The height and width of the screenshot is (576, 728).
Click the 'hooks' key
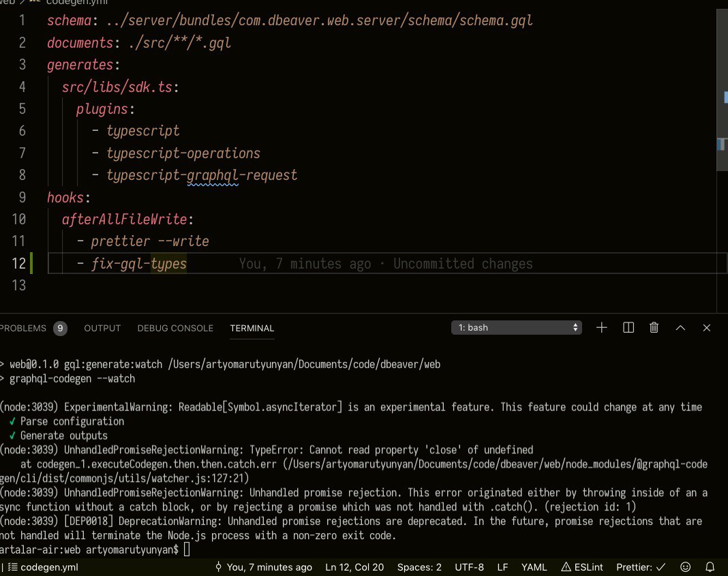pyautogui.click(x=65, y=197)
